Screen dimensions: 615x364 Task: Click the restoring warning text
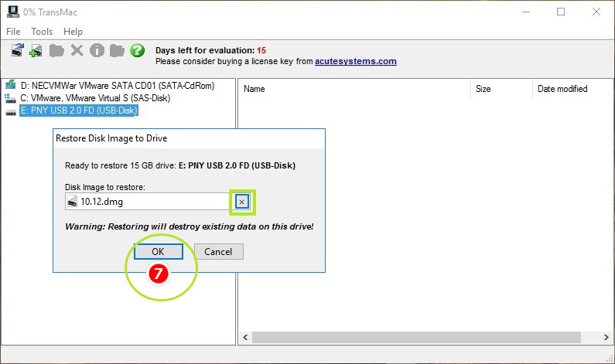[x=190, y=226]
